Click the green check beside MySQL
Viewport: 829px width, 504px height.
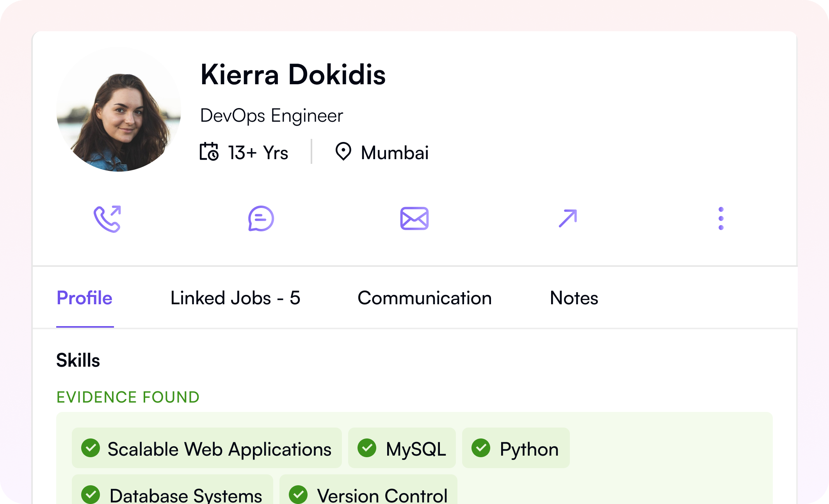pos(366,448)
